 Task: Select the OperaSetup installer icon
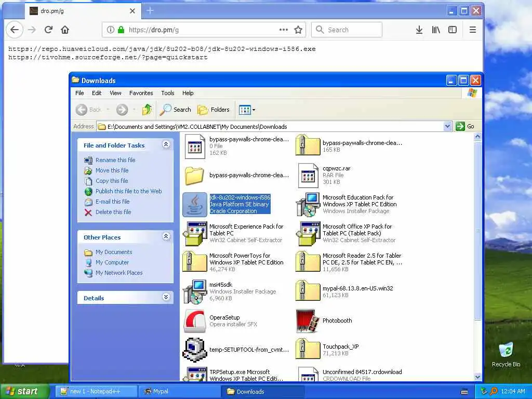click(195, 321)
